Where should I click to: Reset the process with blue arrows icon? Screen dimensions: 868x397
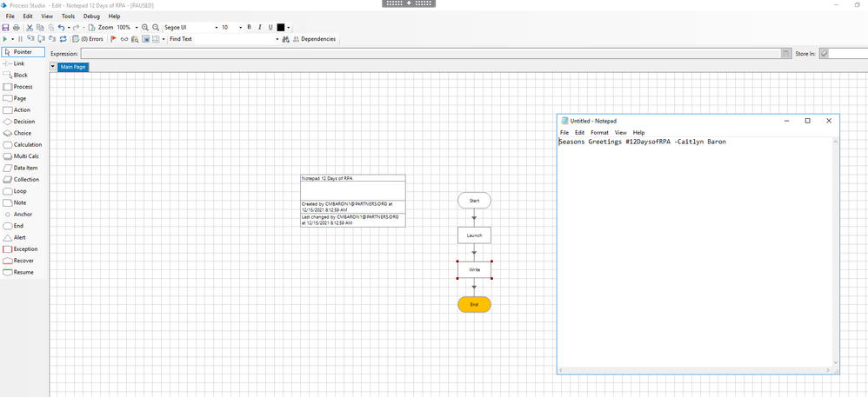pos(63,39)
